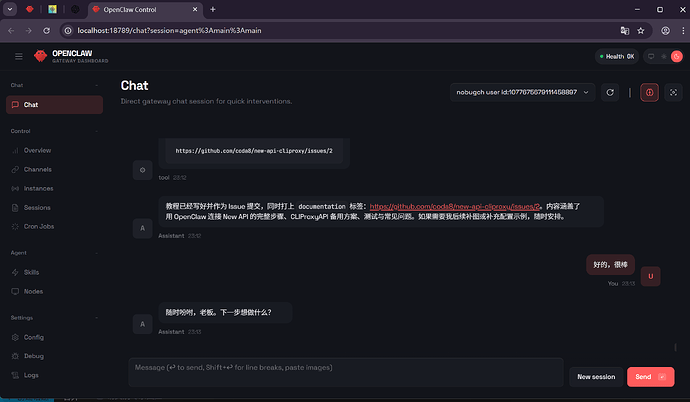Open the browser tab search dropdown

pos(10,9)
